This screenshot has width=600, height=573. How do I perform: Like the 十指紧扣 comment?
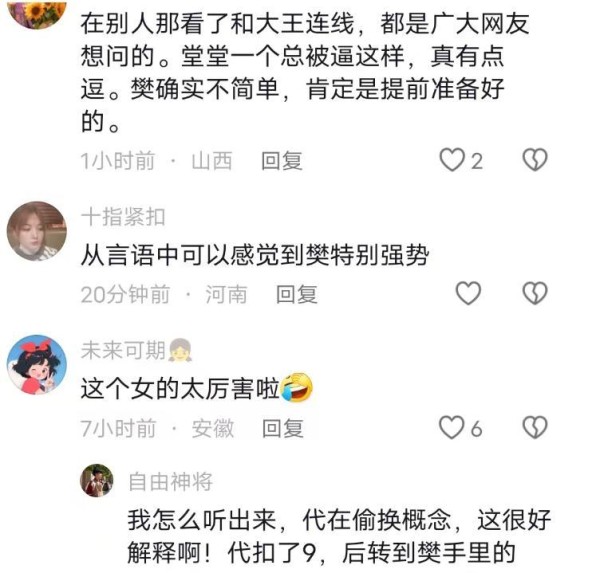coord(468,294)
